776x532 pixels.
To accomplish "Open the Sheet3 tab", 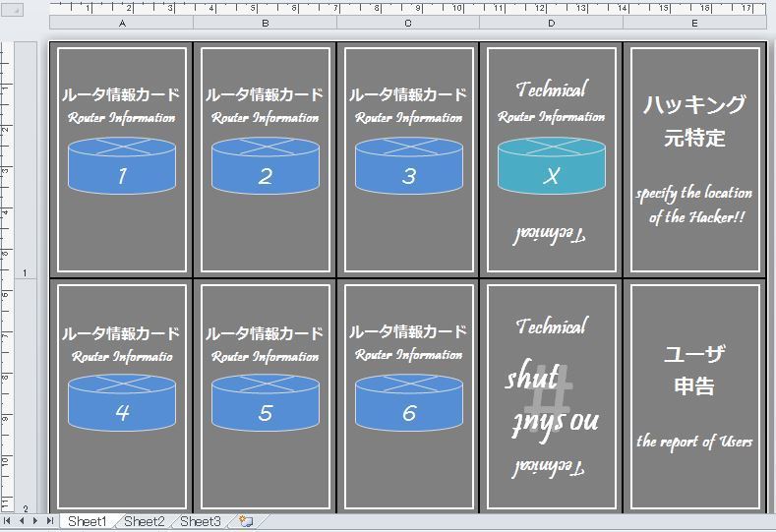I will [201, 521].
